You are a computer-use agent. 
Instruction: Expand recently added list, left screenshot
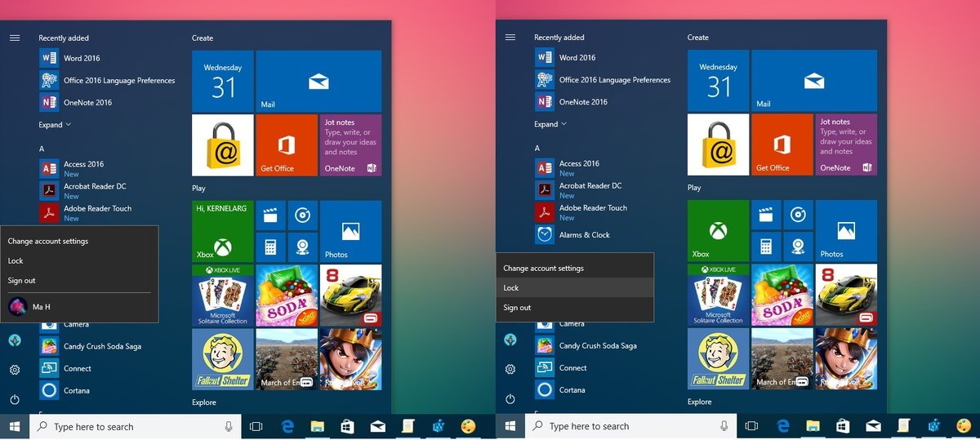(55, 125)
